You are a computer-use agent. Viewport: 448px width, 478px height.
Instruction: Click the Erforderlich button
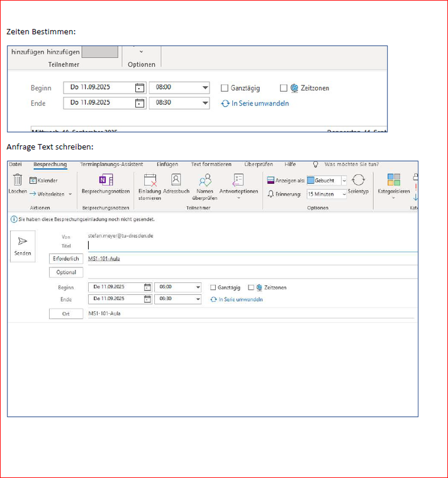(66, 258)
